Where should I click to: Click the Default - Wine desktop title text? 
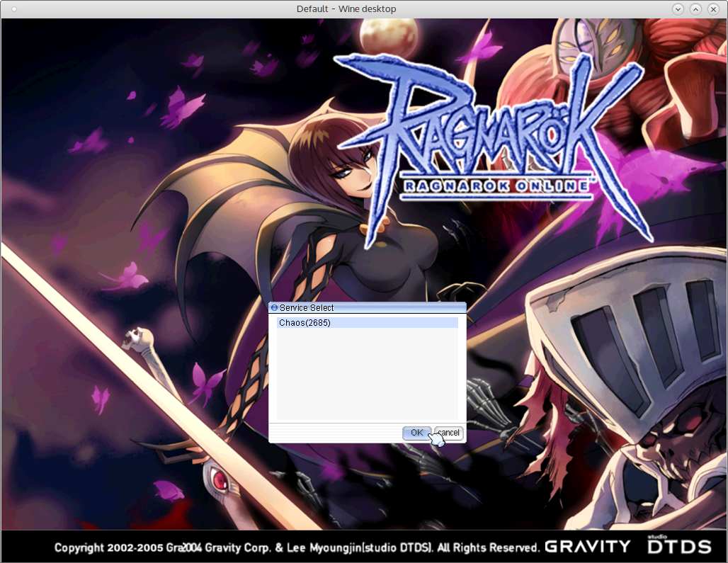coord(346,8)
